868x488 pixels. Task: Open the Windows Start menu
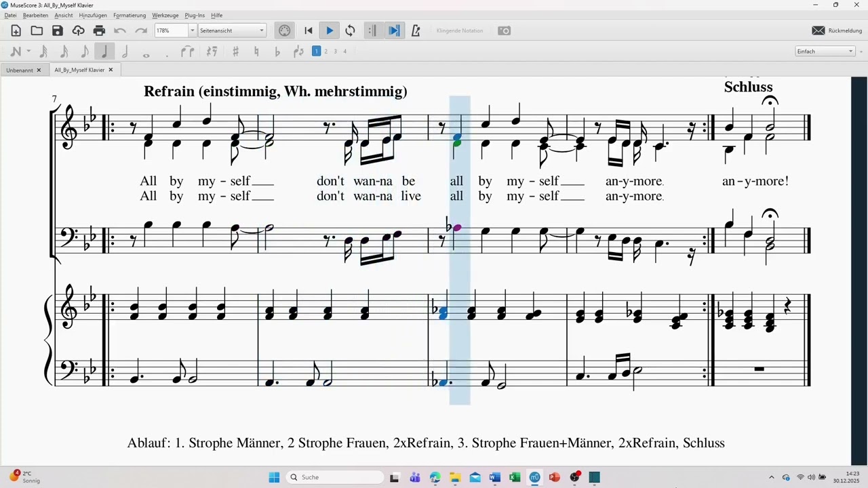tap(274, 477)
